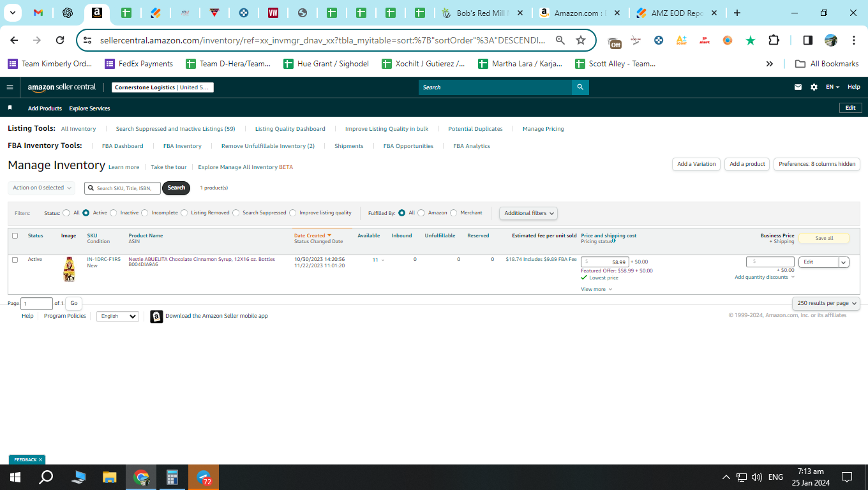Open the Gmail browser tab
This screenshot has width=868, height=490.
[38, 13]
